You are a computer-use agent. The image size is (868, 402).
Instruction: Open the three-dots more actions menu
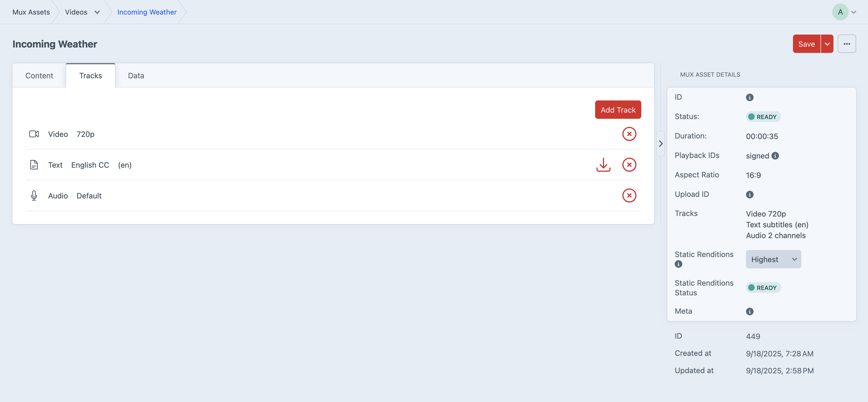846,44
